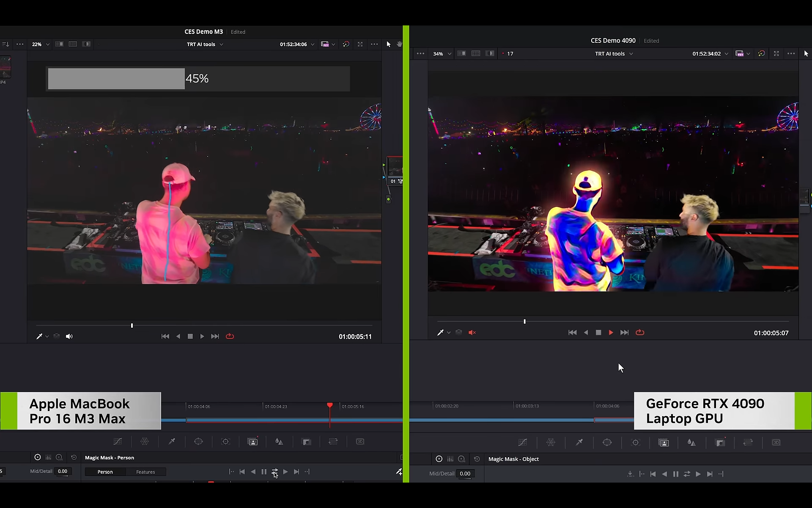
Task: Unmute audio in the right viewer
Action: coord(472,333)
